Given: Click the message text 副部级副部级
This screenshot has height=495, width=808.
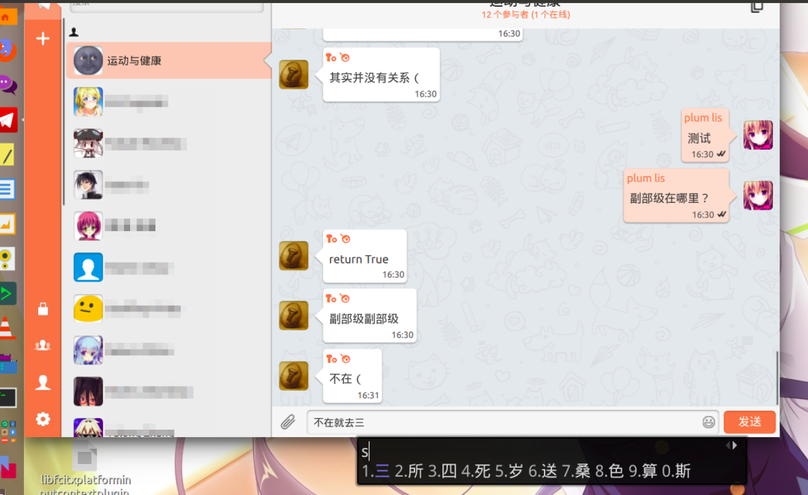Looking at the screenshot, I should [x=364, y=319].
